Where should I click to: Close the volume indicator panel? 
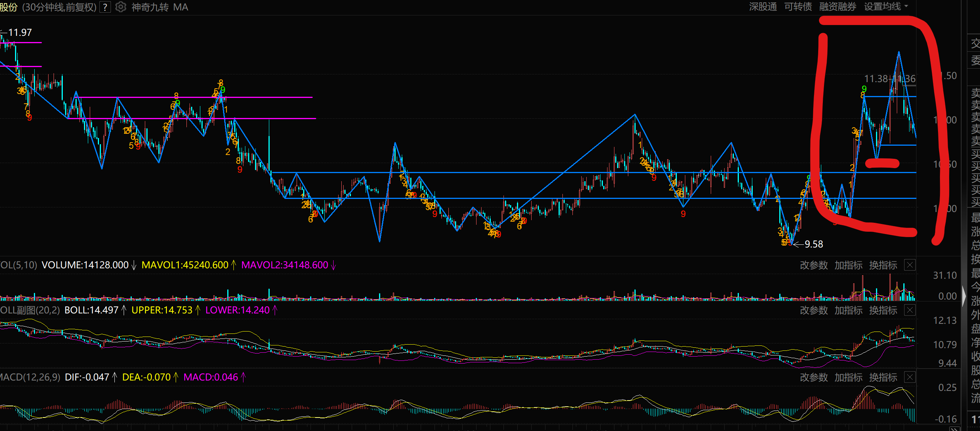click(910, 265)
